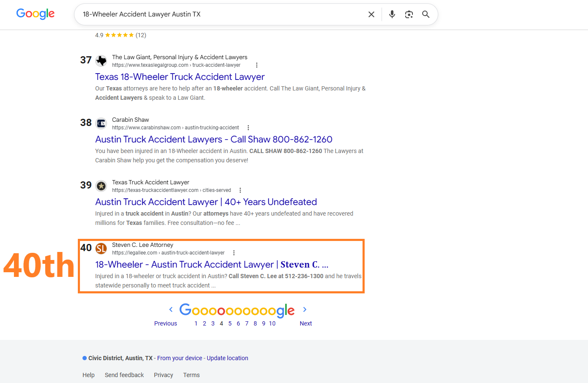Open the Help footer link
The image size is (588, 383).
(88, 375)
